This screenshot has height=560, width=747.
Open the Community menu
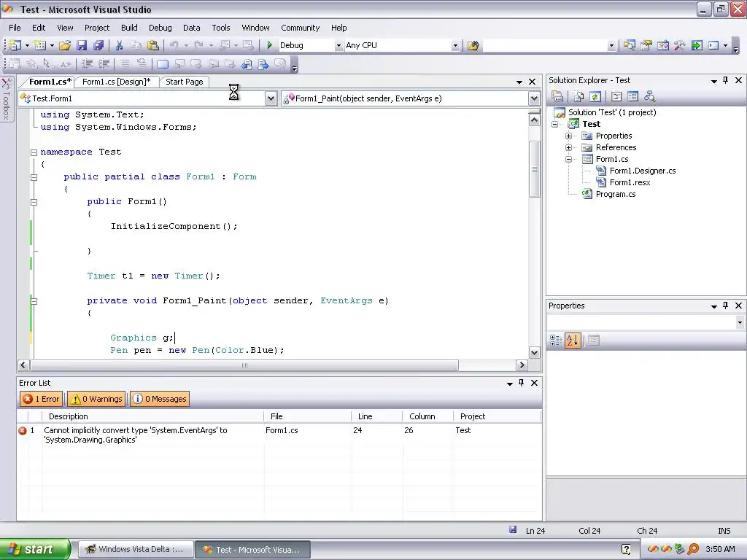(300, 28)
